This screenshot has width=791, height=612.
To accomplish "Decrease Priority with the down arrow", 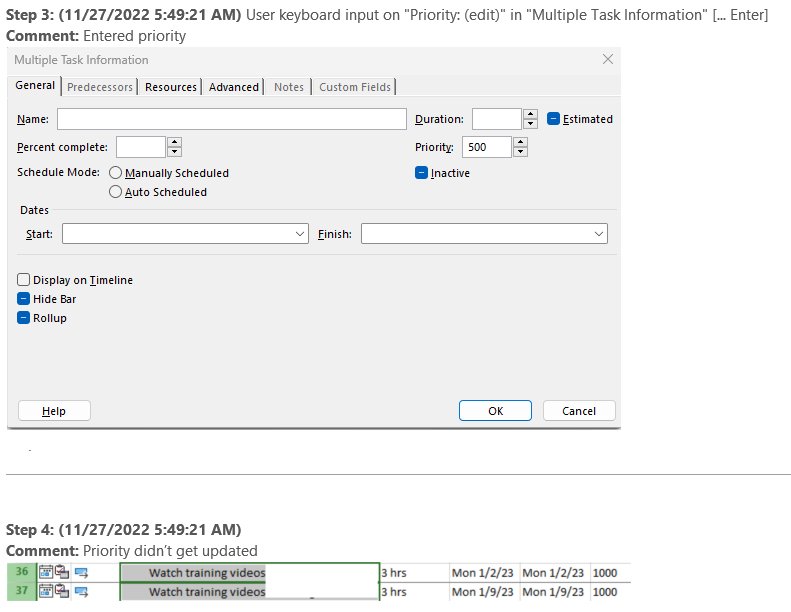I will tap(521, 152).
